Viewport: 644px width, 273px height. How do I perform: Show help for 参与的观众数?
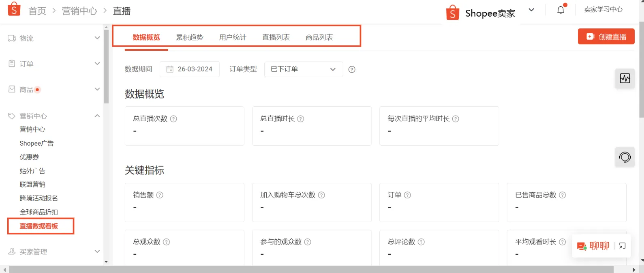308,242
